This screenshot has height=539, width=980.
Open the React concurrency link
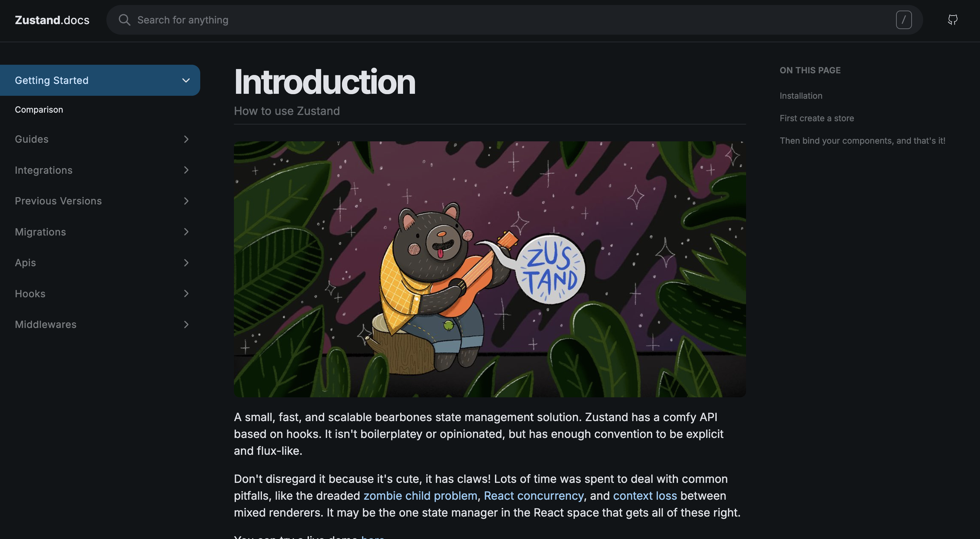coord(534,496)
